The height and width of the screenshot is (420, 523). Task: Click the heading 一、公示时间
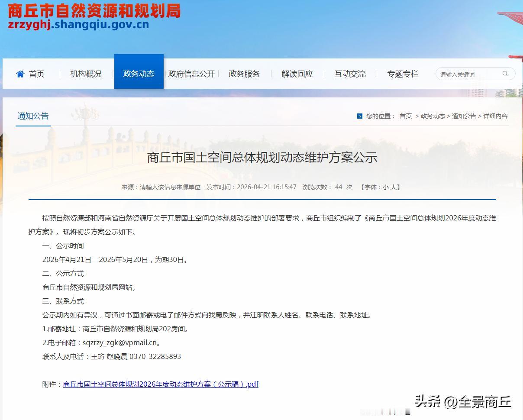[x=63, y=246]
